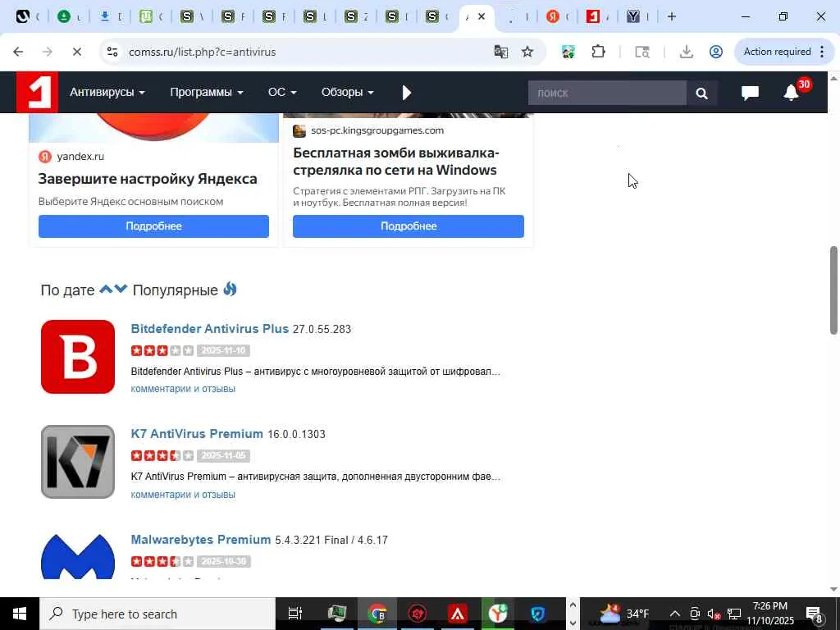
Task: Click the taskbar Type here to search box
Action: pyautogui.click(x=157, y=614)
